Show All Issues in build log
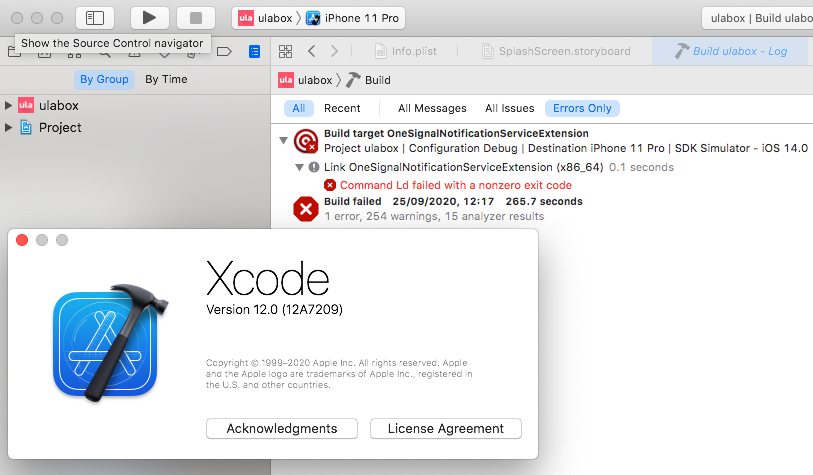This screenshot has height=475, width=813. (510, 108)
